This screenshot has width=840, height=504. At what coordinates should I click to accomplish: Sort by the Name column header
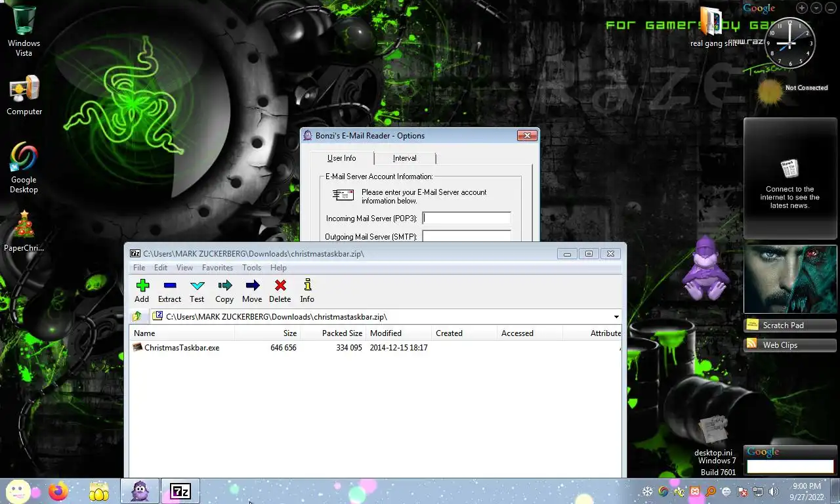coord(182,333)
